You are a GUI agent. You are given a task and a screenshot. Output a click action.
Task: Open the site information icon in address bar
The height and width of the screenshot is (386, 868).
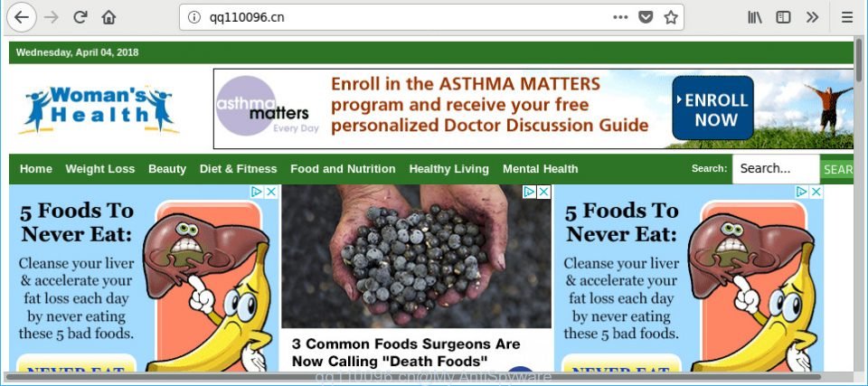193,17
